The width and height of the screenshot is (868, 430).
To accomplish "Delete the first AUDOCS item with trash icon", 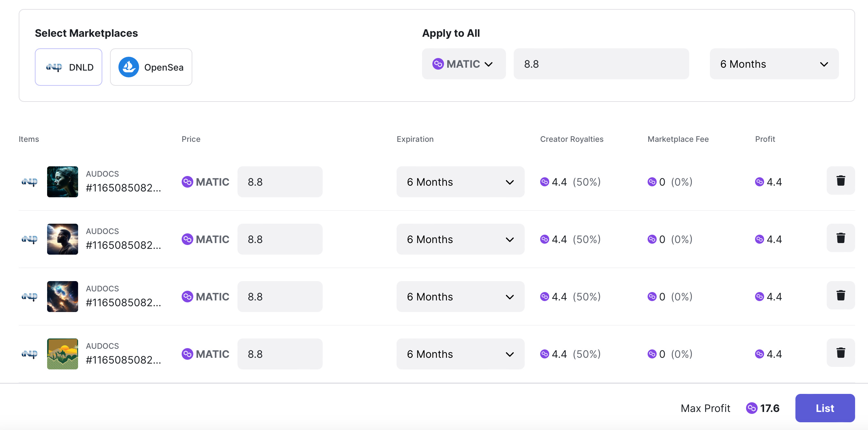I will click(x=840, y=181).
